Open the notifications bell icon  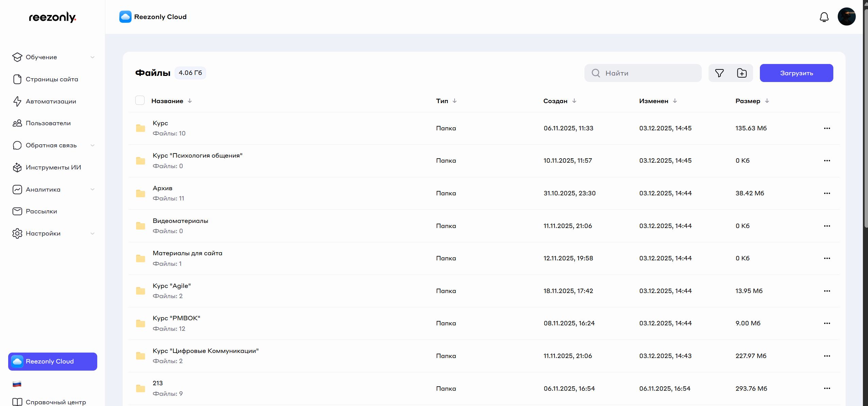point(824,17)
